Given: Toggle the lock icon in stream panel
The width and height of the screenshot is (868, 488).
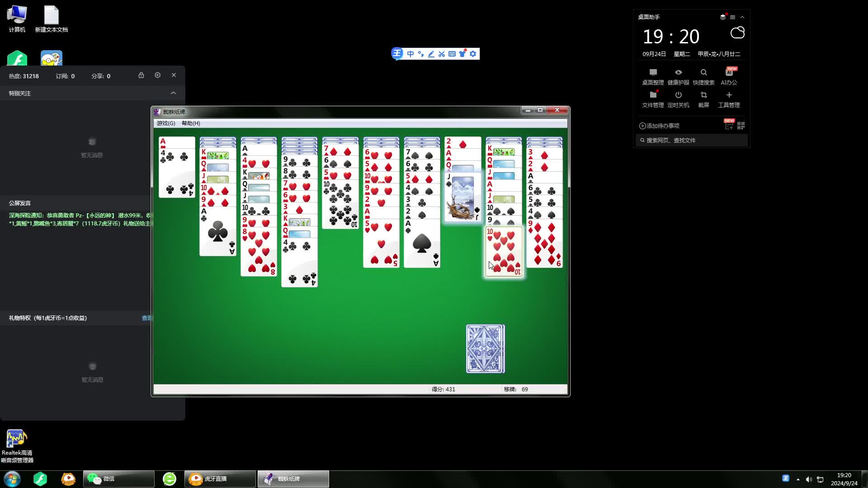Looking at the screenshot, I should coord(141,75).
